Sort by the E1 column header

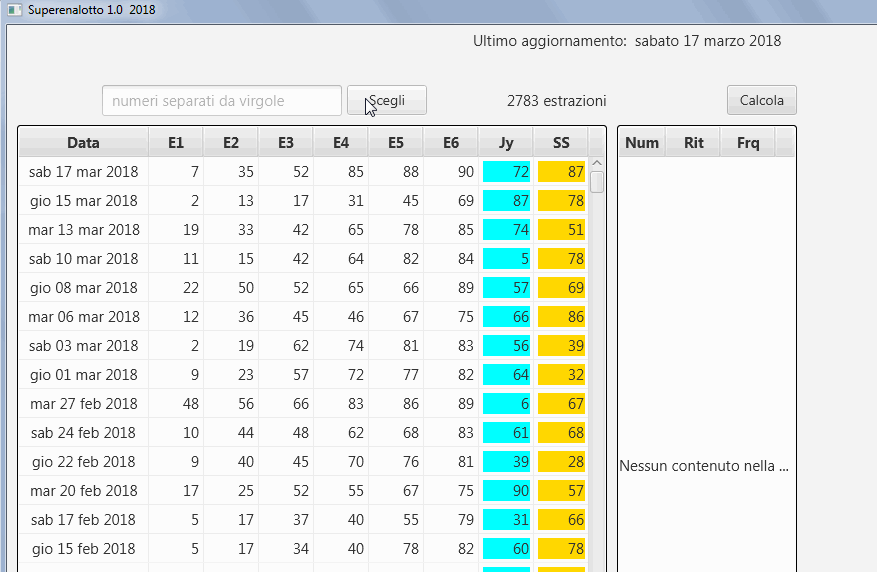[x=176, y=143]
